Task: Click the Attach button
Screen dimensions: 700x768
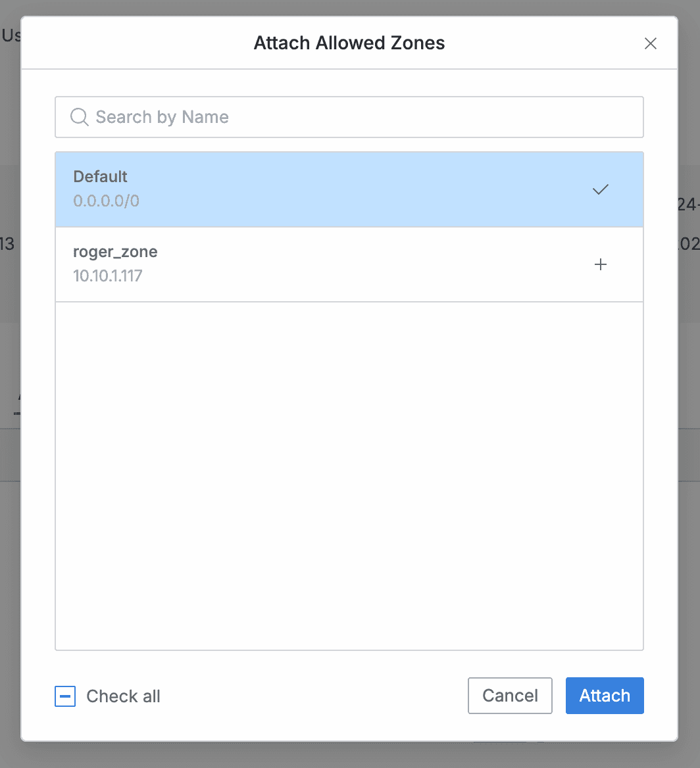Action: tap(604, 695)
